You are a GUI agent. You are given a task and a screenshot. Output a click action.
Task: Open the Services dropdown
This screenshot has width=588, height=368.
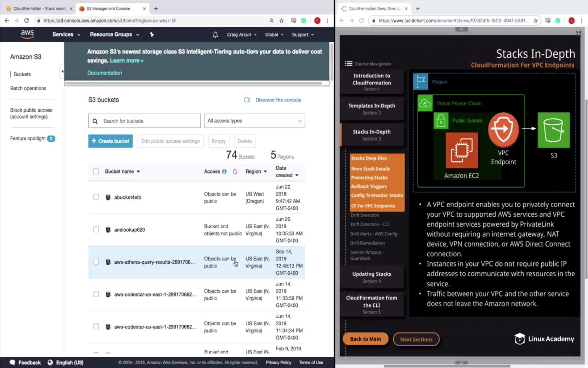point(66,34)
